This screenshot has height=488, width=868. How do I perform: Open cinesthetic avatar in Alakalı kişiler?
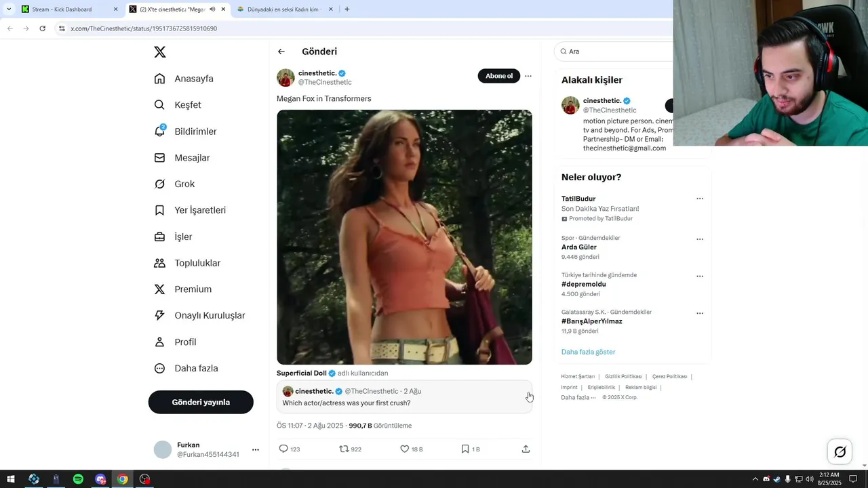click(570, 105)
